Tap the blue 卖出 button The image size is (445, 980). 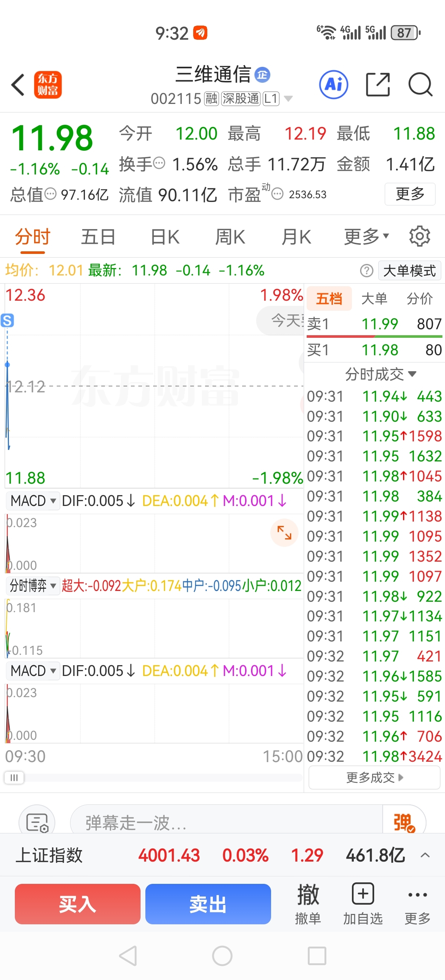(208, 904)
